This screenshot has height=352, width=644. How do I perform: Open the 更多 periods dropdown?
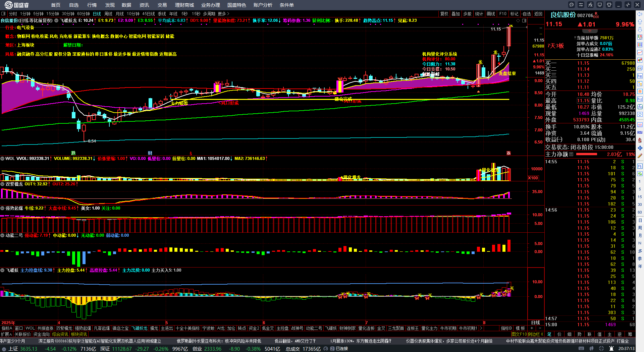pyautogui.click(x=224, y=14)
